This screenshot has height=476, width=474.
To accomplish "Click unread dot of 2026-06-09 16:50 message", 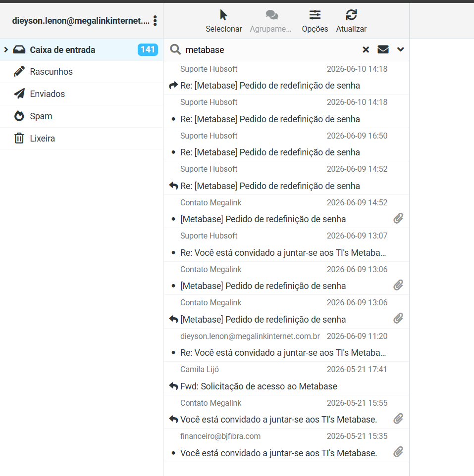I will (x=173, y=152).
